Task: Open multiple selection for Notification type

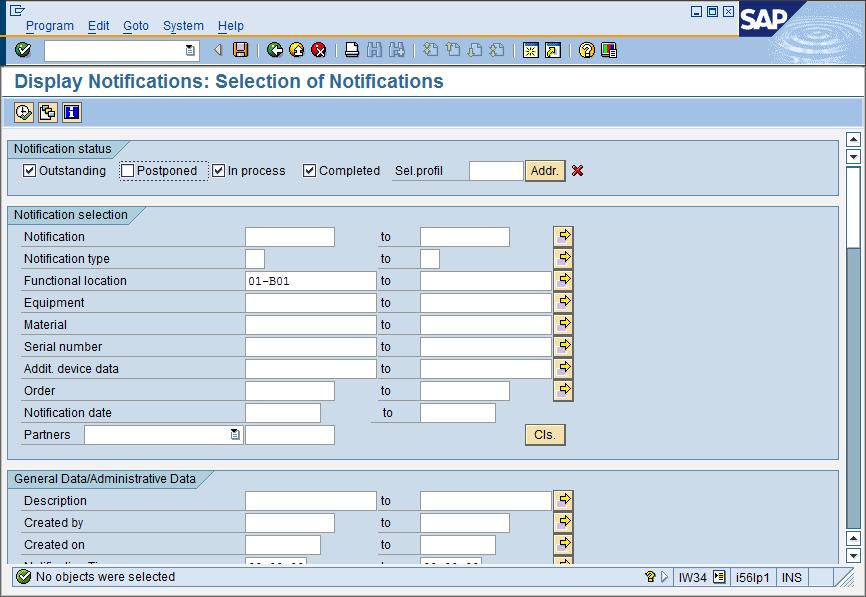Action: point(563,258)
